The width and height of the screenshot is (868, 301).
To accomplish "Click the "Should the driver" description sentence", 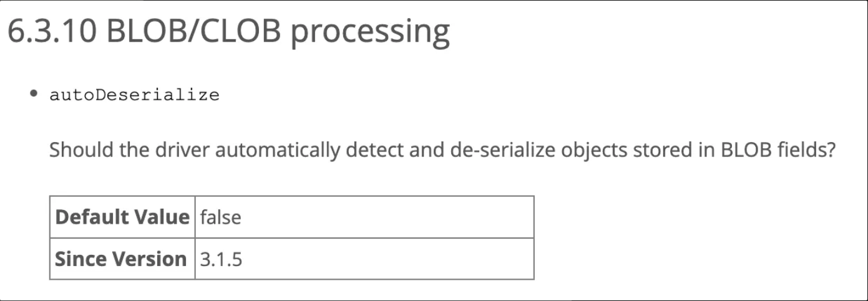I will (x=442, y=151).
